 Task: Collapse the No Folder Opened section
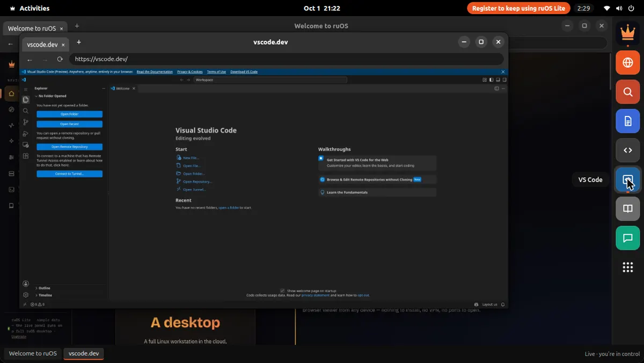[x=52, y=96]
